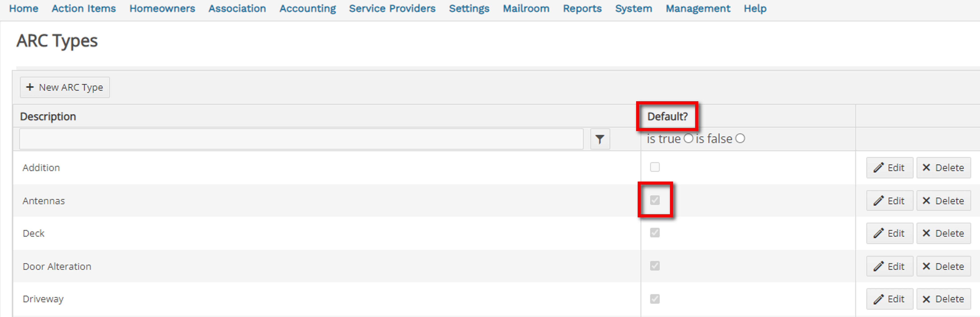Open the Management menu
Screen dimensions: 980x317
(698, 8)
